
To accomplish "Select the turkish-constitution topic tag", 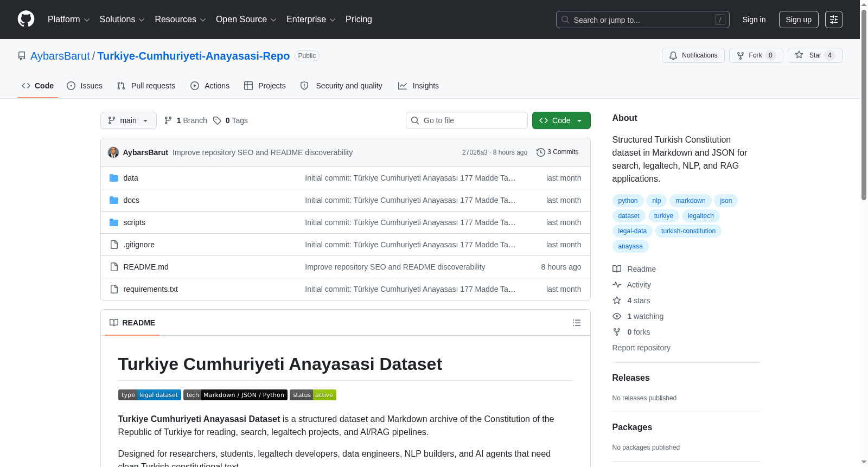I will (x=688, y=231).
